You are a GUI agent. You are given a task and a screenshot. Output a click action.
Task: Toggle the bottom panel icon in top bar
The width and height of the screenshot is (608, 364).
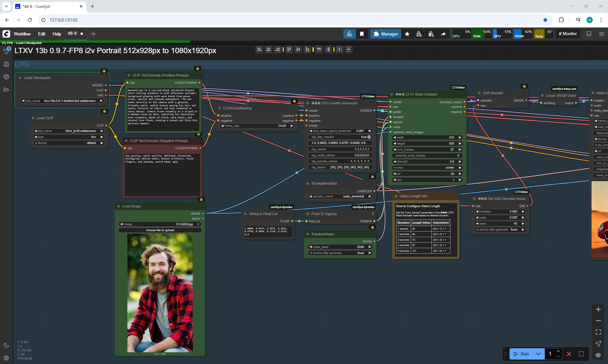coord(589,34)
